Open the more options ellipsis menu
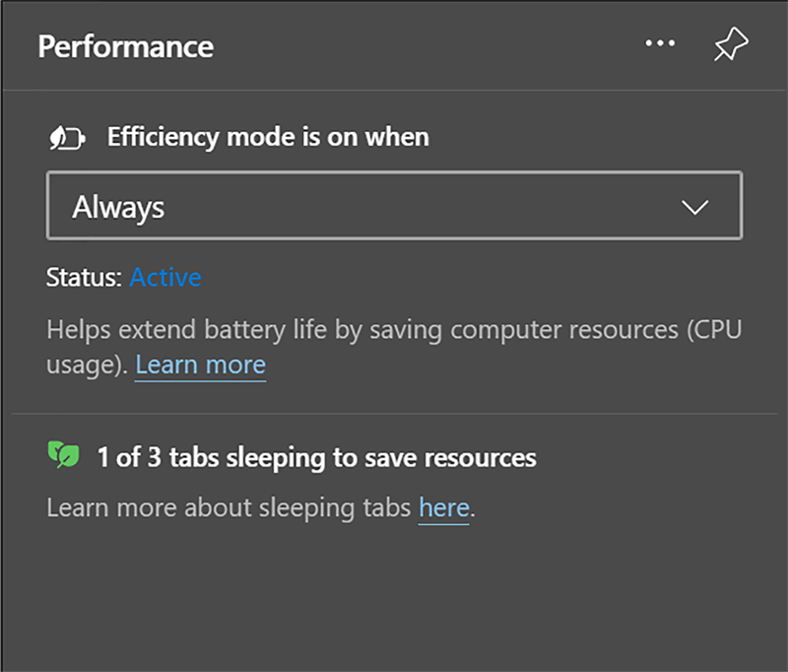Image resolution: width=788 pixels, height=672 pixels. [x=660, y=44]
